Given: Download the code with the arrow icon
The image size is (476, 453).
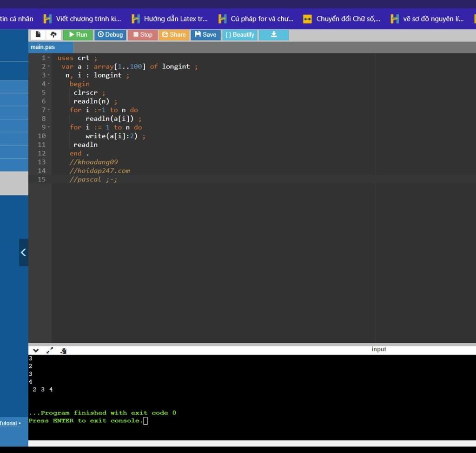Looking at the screenshot, I should point(273,34).
